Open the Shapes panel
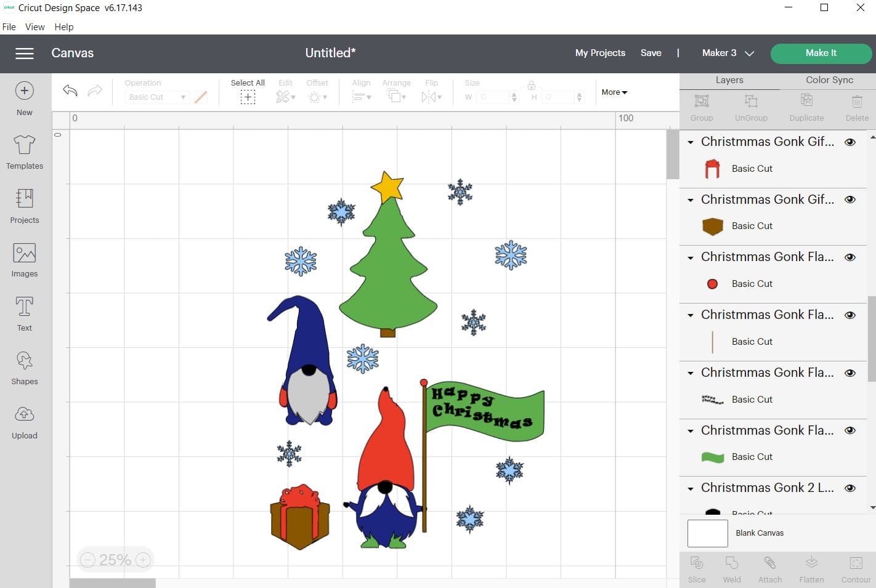The height and width of the screenshot is (588, 876). point(25,368)
